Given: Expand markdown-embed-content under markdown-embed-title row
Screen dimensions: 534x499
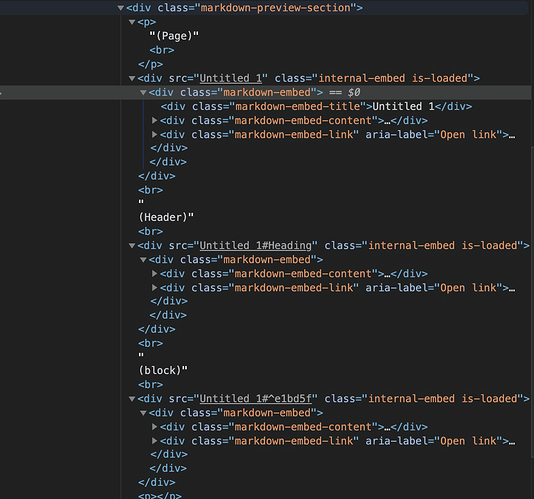Looking at the screenshot, I should coord(155,121).
